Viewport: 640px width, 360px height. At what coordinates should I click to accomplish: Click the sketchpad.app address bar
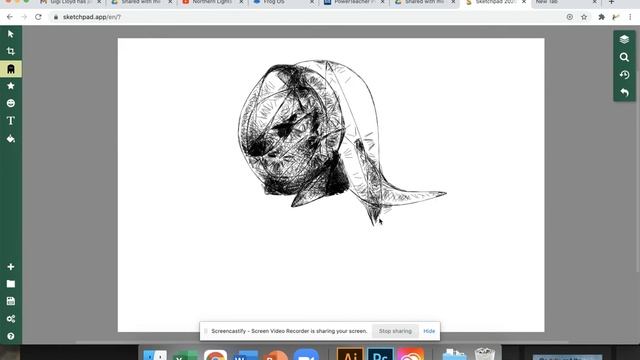click(x=306, y=17)
